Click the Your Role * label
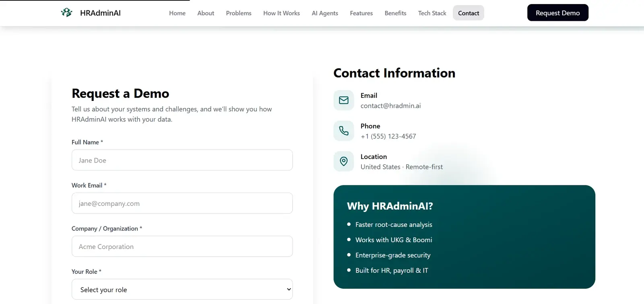Image resolution: width=644 pixels, height=304 pixels. pos(87,271)
